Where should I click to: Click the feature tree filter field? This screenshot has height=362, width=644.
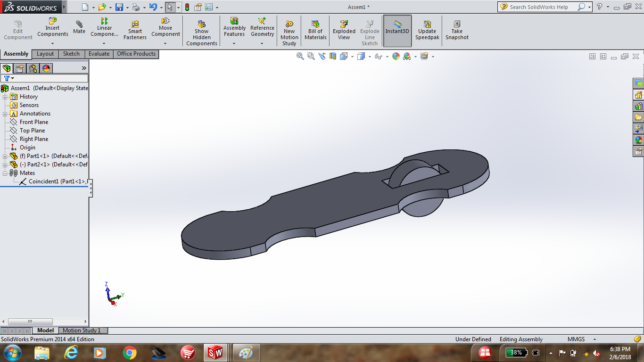(44, 78)
